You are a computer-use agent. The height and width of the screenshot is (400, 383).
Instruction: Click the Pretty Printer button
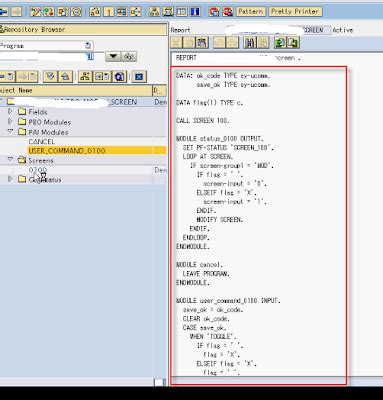pyautogui.click(x=295, y=12)
